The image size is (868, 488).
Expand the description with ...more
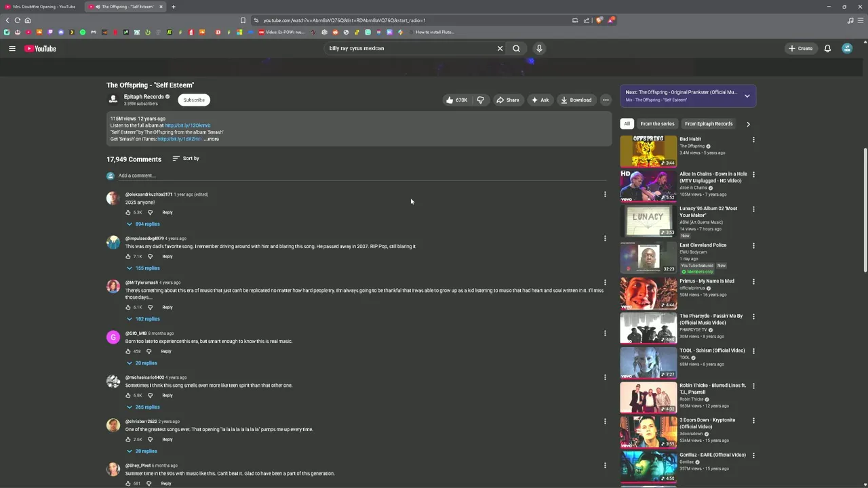(212, 139)
